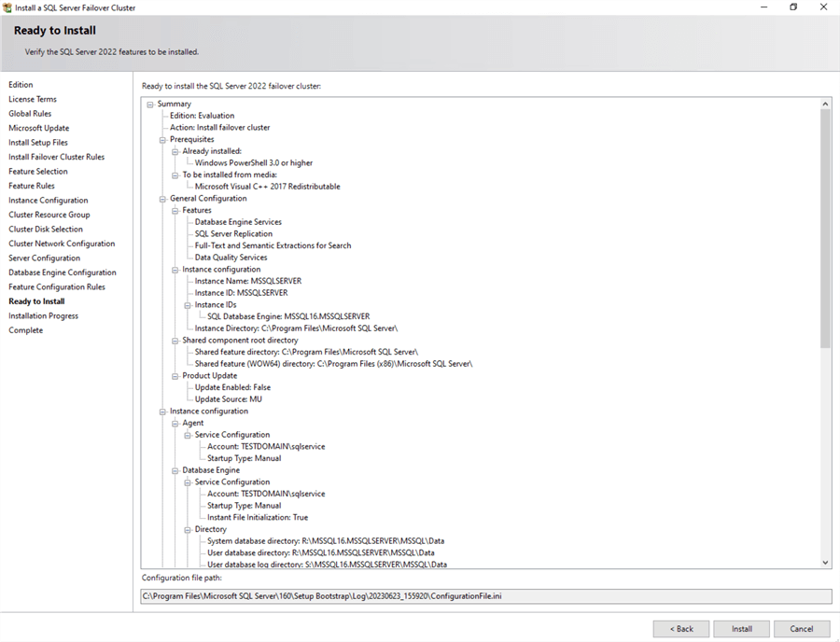840x642 pixels.
Task: Select Cluster Resource Group step
Action: tap(49, 215)
